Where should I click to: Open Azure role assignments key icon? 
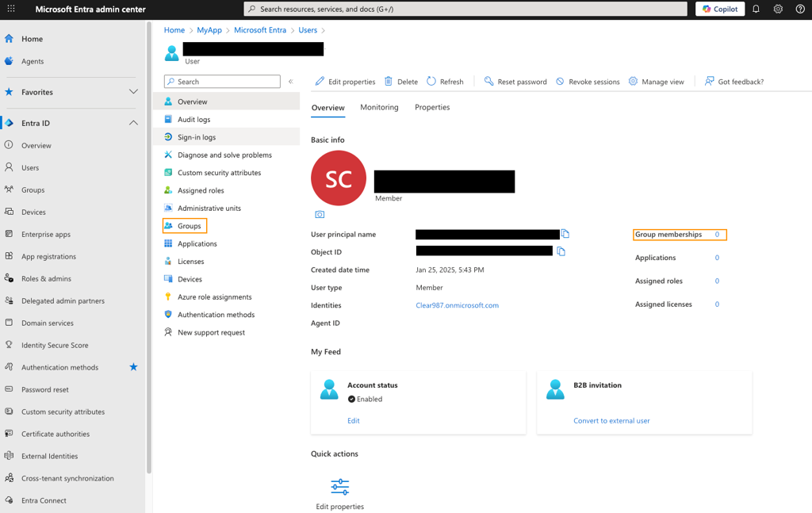pyautogui.click(x=168, y=297)
